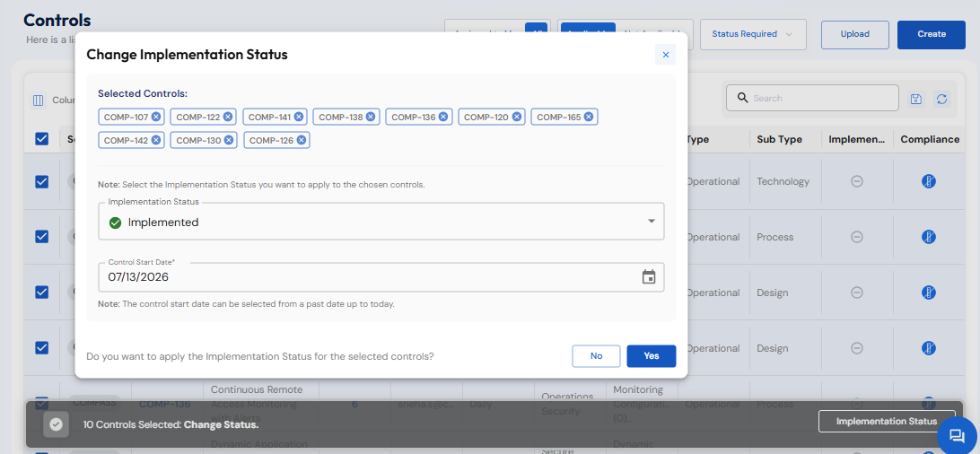Screen dimensions: 980x454
Task: Open the Implementation Status dropdown
Action: (x=381, y=222)
